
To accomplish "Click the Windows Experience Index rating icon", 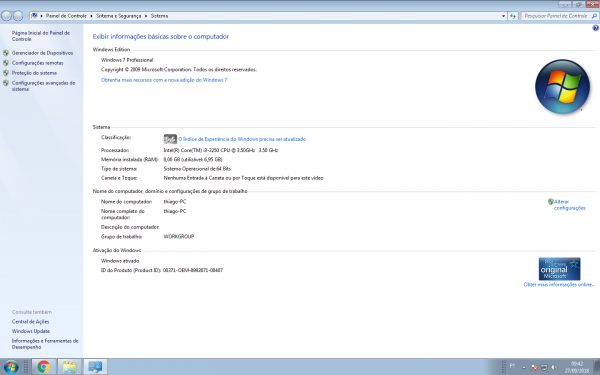I will click(x=170, y=139).
